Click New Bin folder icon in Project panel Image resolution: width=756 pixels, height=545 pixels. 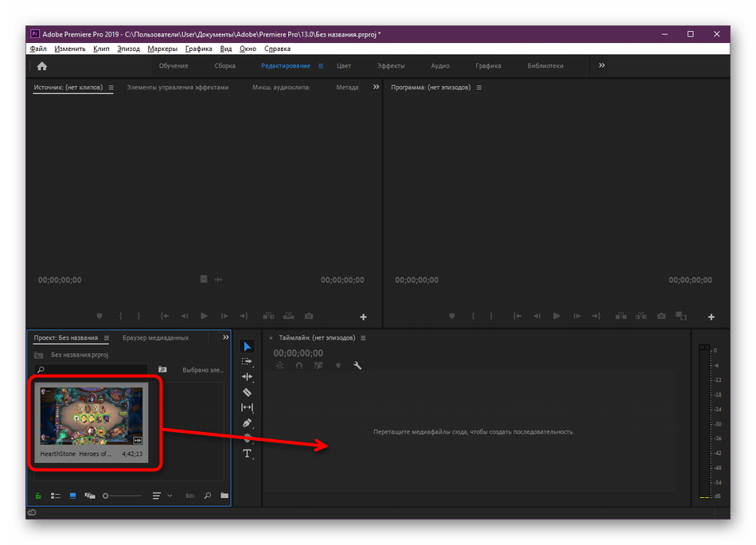point(224,496)
